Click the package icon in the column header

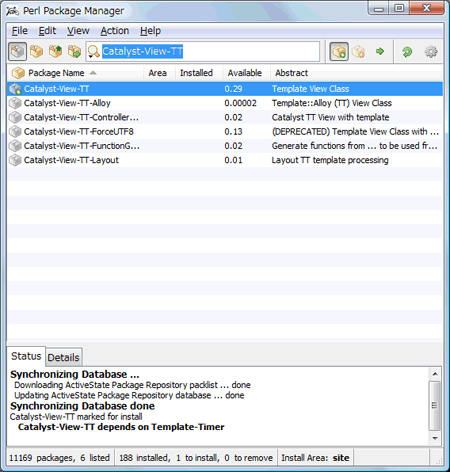point(18,73)
